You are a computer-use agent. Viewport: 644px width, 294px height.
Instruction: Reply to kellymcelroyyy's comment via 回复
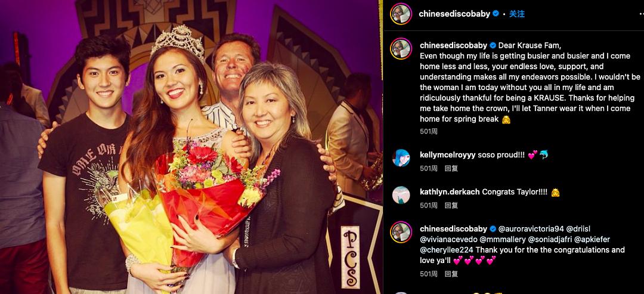coord(451,168)
